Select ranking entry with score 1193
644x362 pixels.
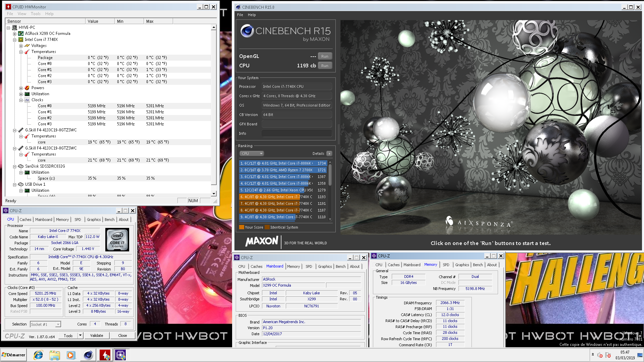click(x=283, y=197)
